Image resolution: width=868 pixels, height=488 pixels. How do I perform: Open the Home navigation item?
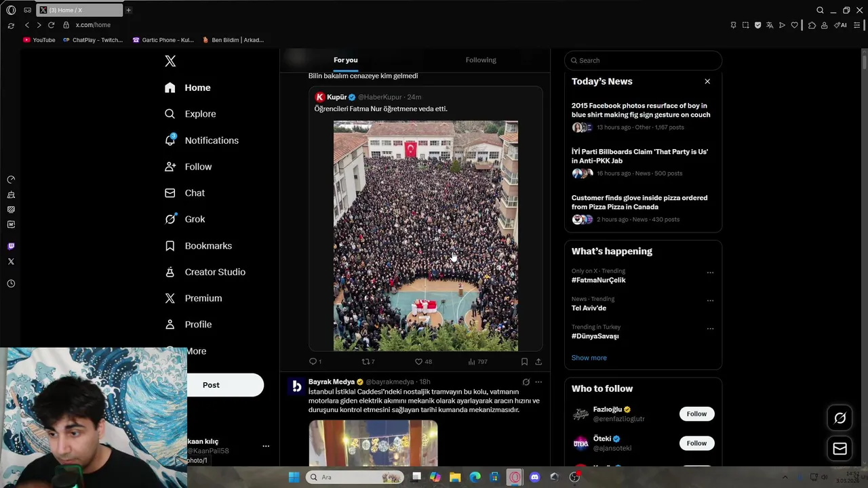tap(188, 87)
